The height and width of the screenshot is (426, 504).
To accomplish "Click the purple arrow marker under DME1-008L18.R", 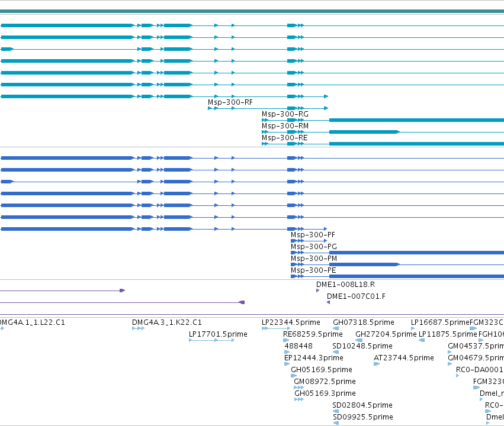I will 318,291.
